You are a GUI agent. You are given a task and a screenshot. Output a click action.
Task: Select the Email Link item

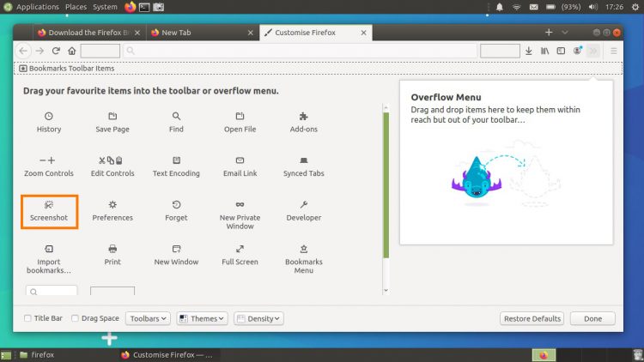[240, 167]
